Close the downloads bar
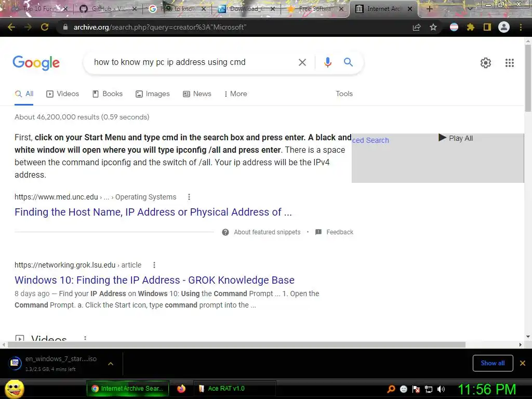Image resolution: width=532 pixels, height=399 pixels. [523, 363]
